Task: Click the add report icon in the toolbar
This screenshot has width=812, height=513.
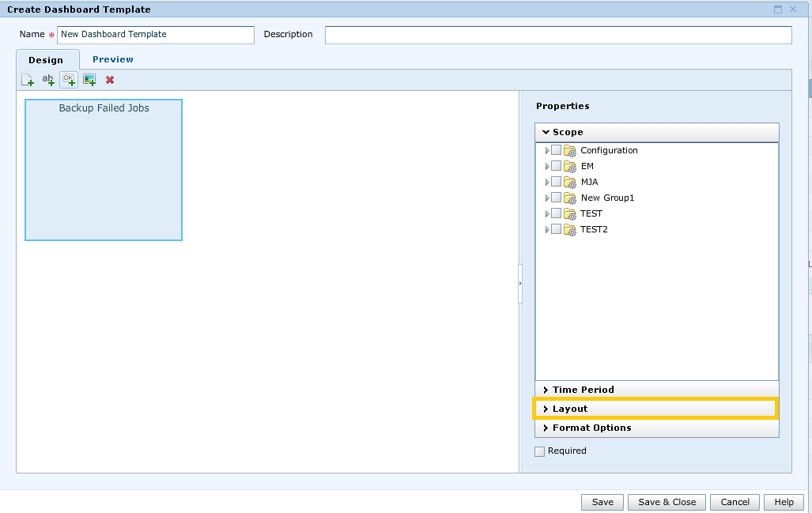Action: tap(28, 79)
